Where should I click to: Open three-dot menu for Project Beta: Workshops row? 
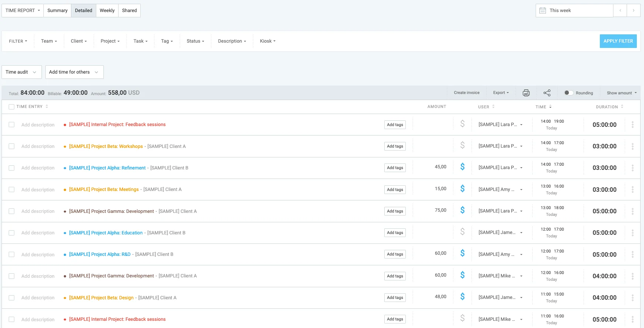tap(633, 146)
